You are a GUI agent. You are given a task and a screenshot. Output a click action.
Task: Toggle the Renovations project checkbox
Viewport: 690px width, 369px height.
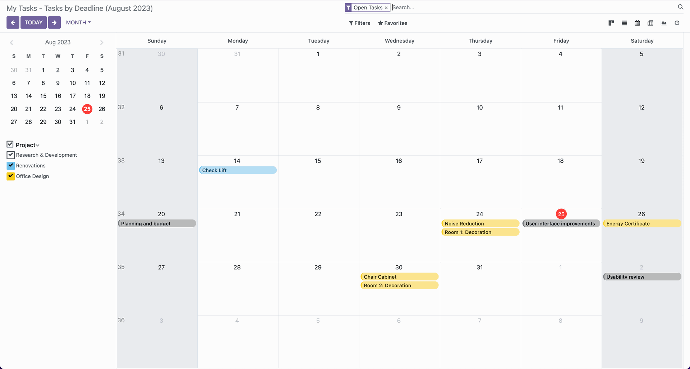pyautogui.click(x=11, y=165)
